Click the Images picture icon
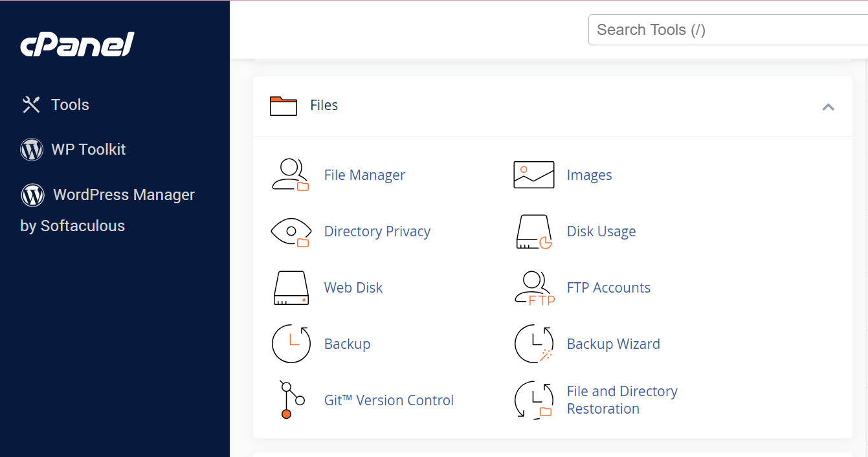 (x=534, y=175)
